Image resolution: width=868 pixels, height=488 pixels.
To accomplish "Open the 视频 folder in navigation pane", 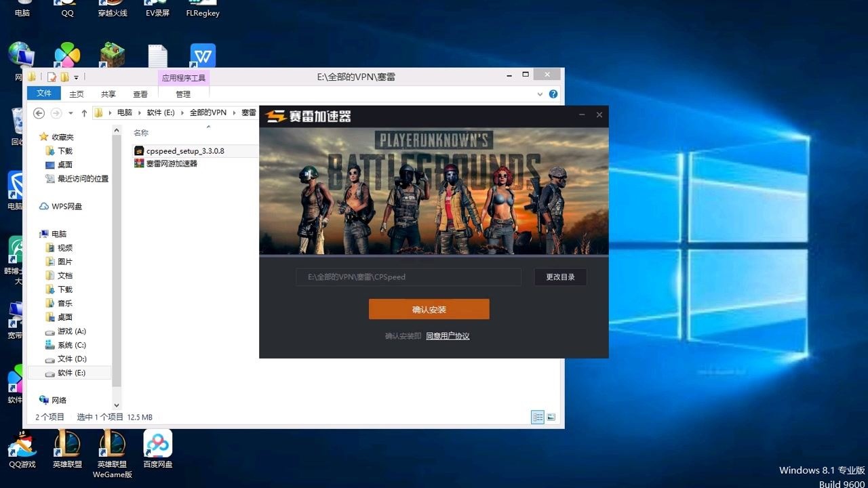I will click(x=59, y=248).
